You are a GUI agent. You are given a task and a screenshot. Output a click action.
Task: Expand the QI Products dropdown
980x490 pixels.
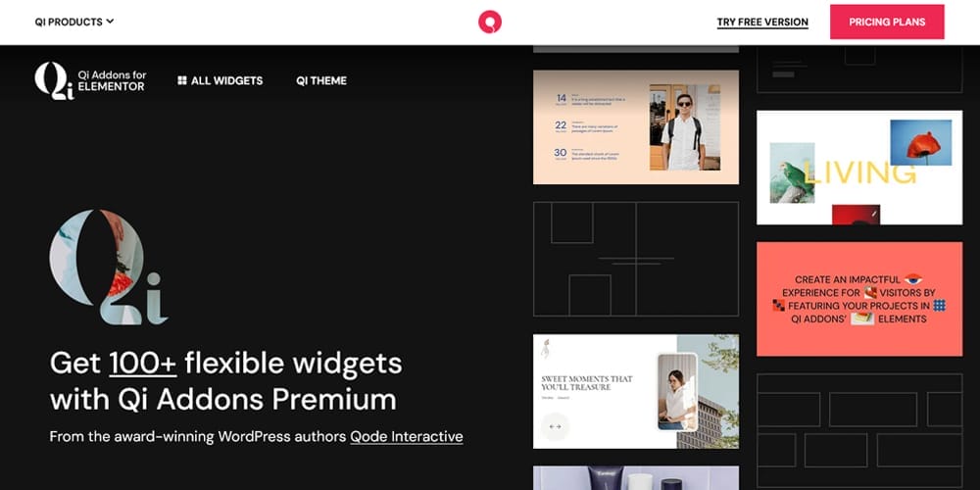pyautogui.click(x=74, y=22)
